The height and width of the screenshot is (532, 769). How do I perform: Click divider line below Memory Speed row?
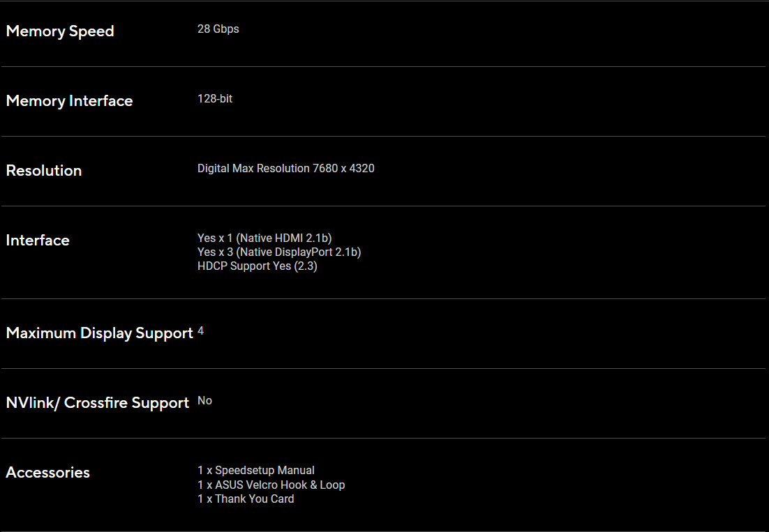pos(384,66)
